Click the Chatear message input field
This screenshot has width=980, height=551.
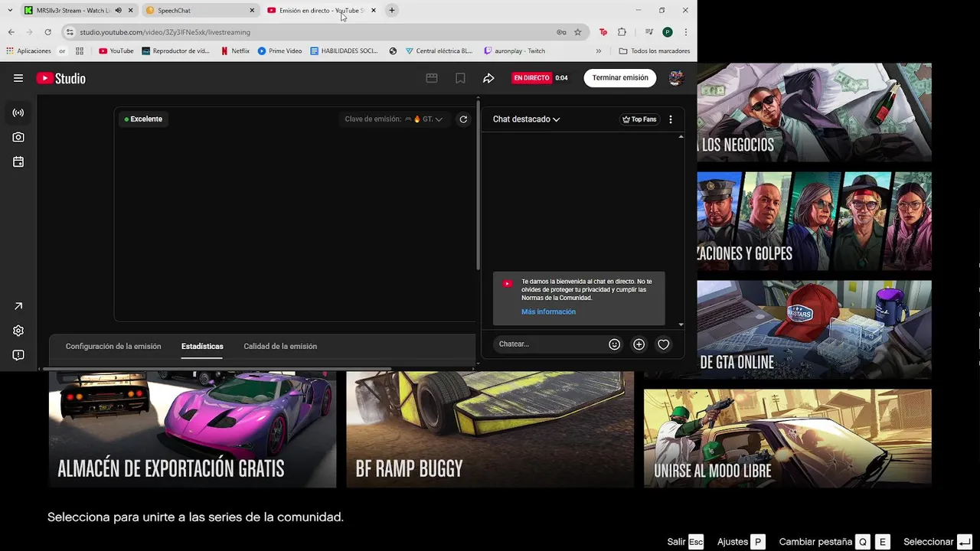(548, 344)
